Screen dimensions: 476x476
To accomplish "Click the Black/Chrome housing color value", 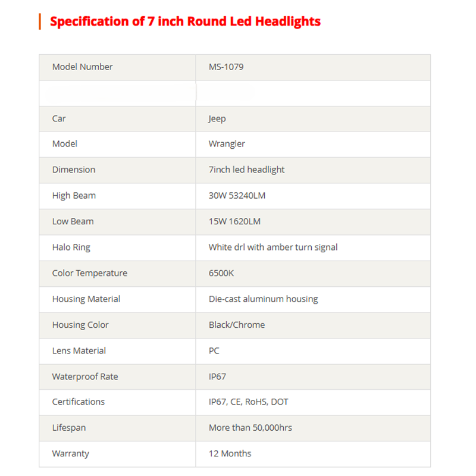I will [237, 325].
